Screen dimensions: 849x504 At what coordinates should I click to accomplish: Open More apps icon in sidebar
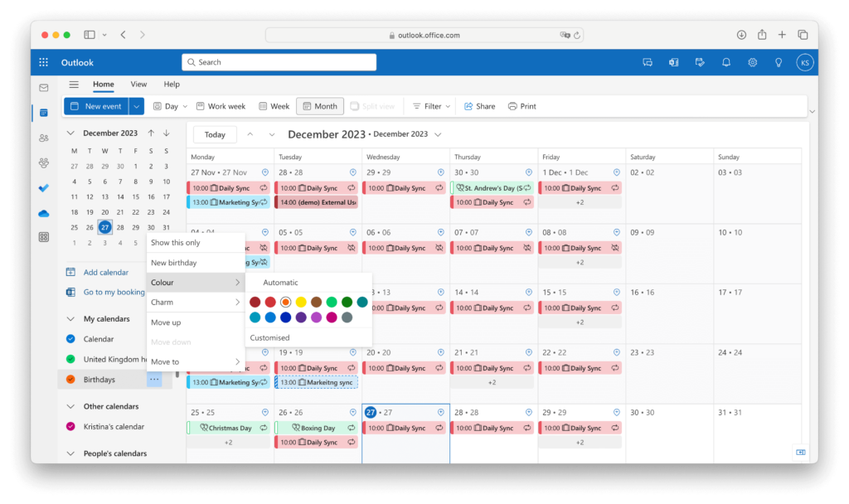coord(44,237)
